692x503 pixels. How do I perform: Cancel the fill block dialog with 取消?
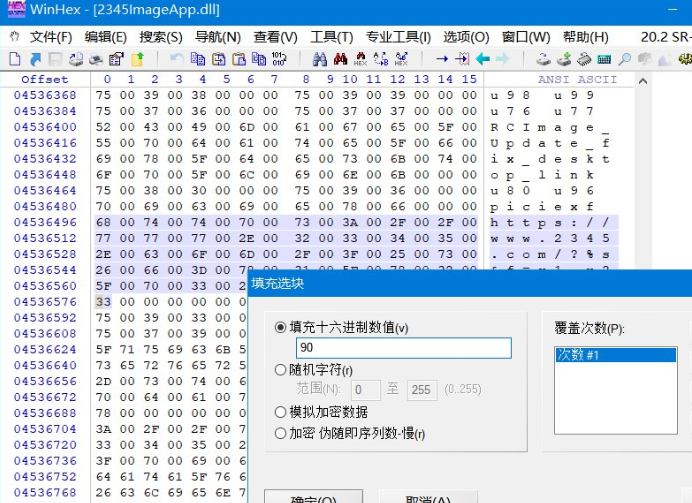[x=428, y=497]
